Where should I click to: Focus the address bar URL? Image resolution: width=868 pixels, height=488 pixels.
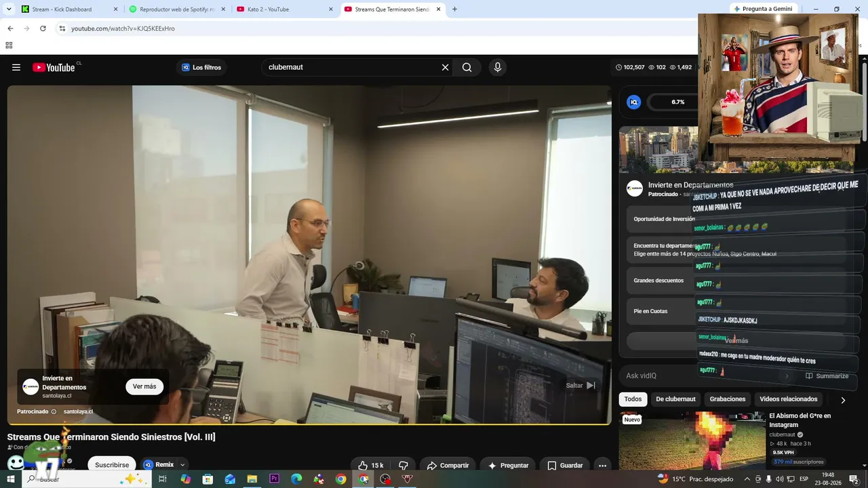pyautogui.click(x=123, y=28)
